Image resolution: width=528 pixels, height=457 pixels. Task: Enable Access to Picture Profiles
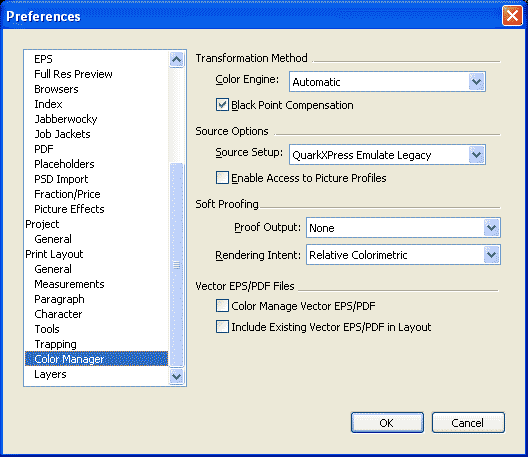click(x=222, y=178)
